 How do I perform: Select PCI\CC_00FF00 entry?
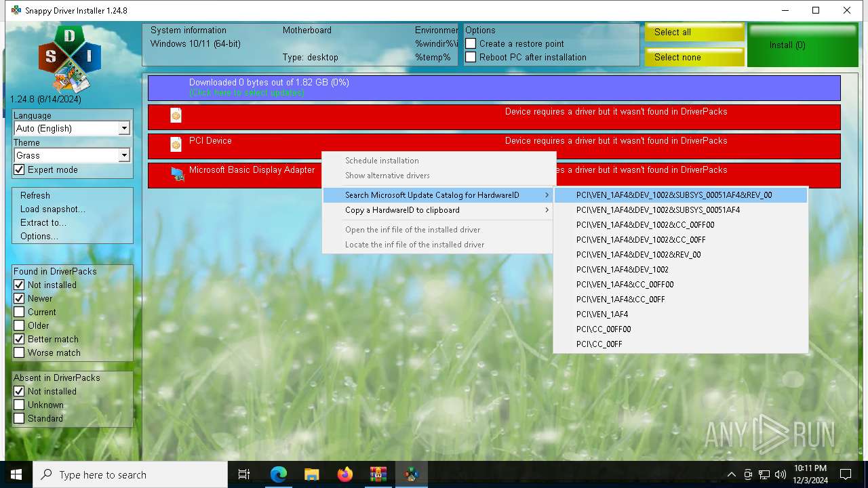[681, 329]
